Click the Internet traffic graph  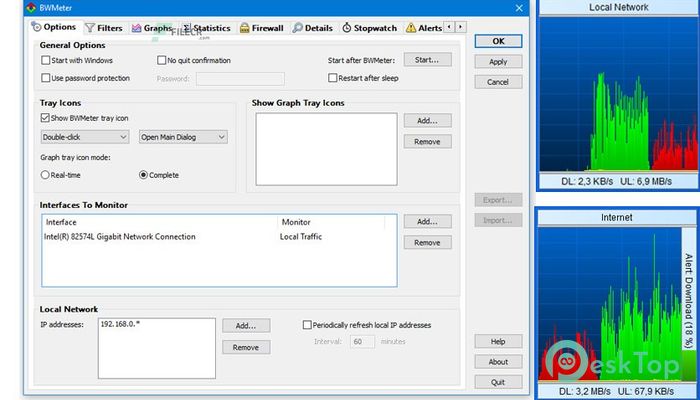click(x=610, y=304)
